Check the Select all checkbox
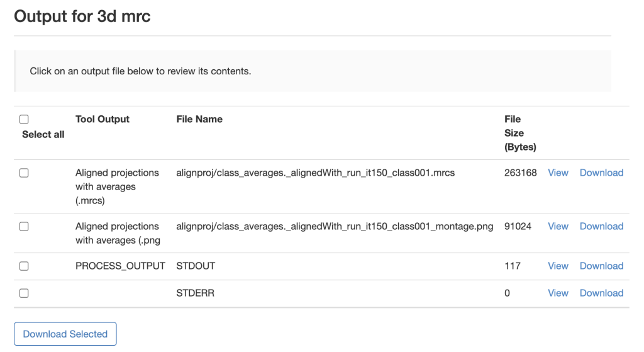 pyautogui.click(x=24, y=120)
